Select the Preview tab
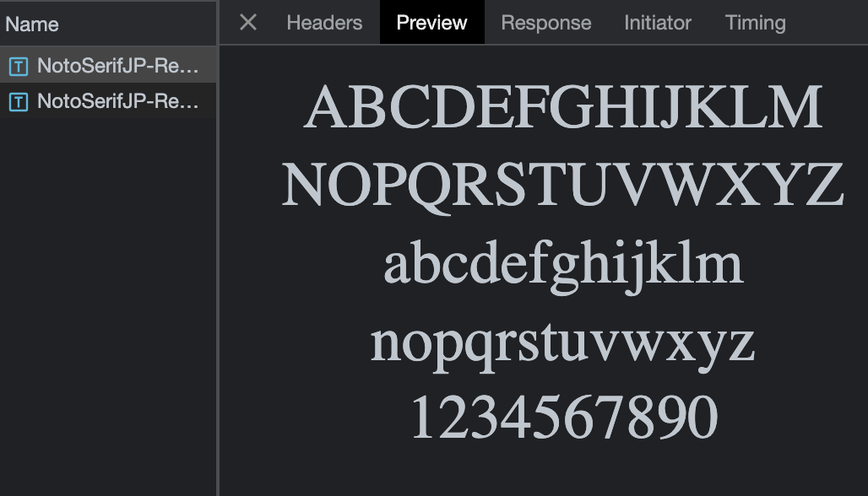Viewport: 868px width, 496px height. (x=431, y=23)
